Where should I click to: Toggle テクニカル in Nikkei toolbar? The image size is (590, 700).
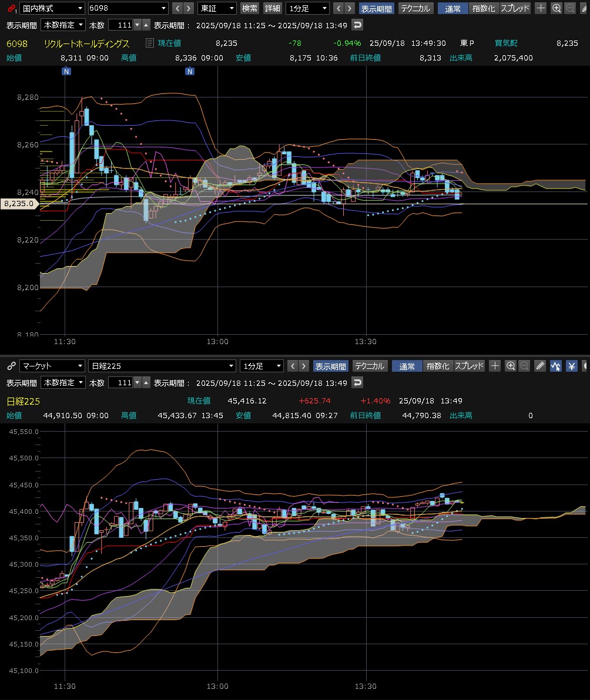pyautogui.click(x=370, y=366)
